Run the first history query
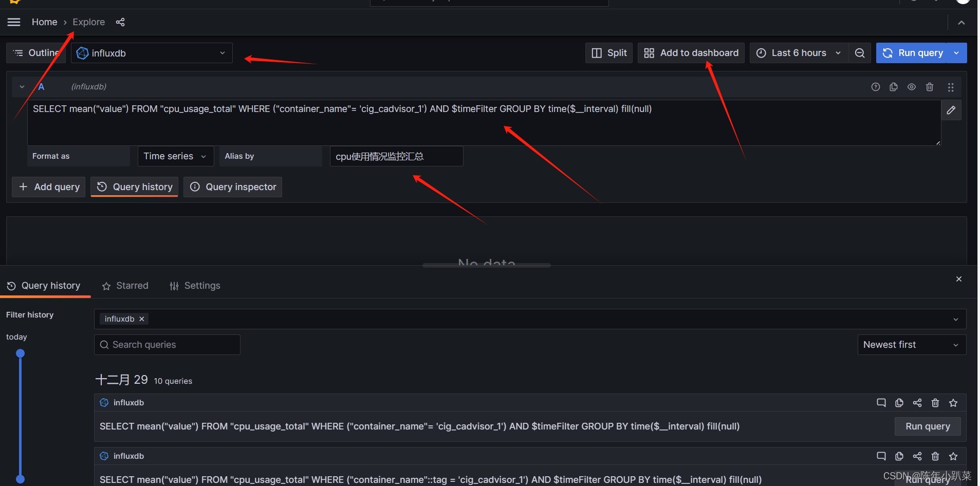 pyautogui.click(x=928, y=426)
